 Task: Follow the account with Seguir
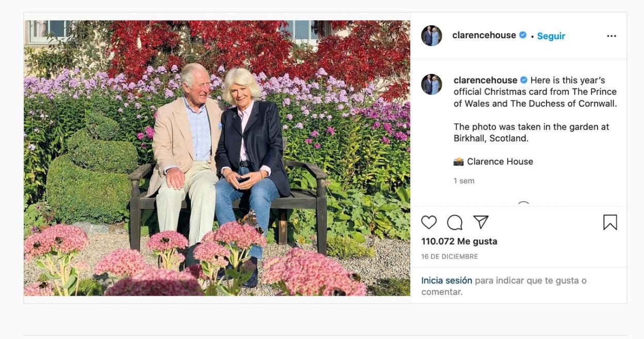point(551,36)
